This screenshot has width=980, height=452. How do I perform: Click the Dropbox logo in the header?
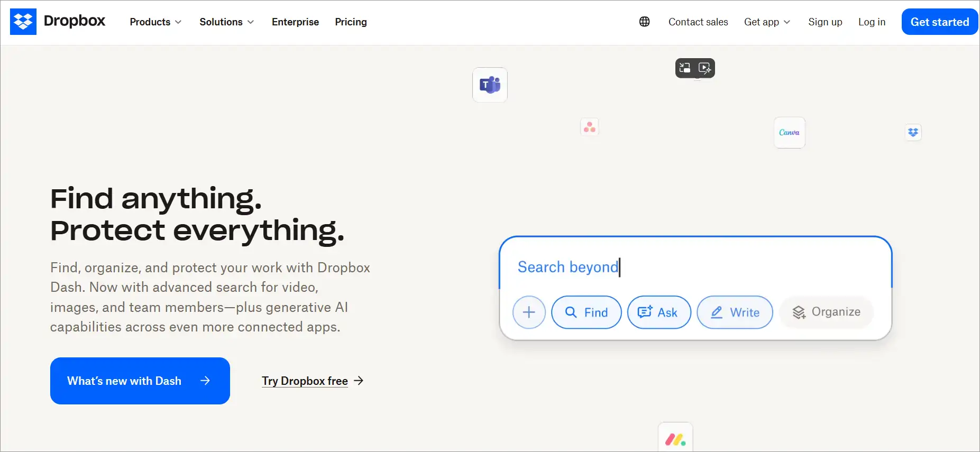click(x=58, y=22)
